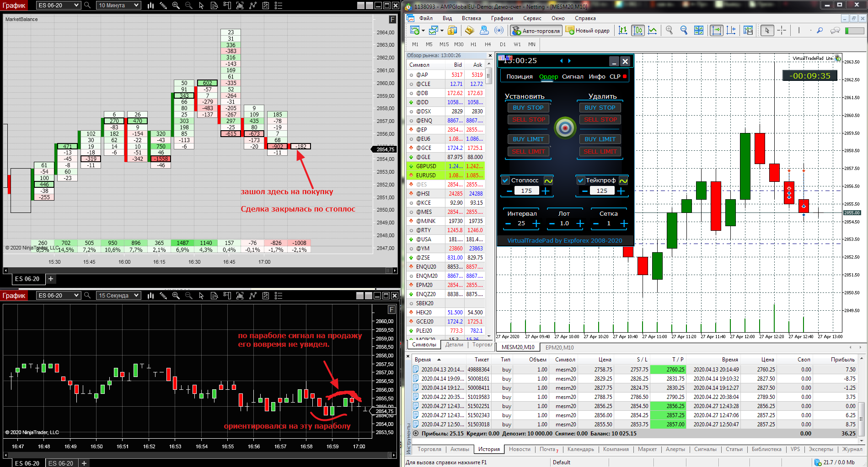Click NinjaTrader top chart zoom-in icon
This screenshot has height=467, width=868.
pos(176,5)
